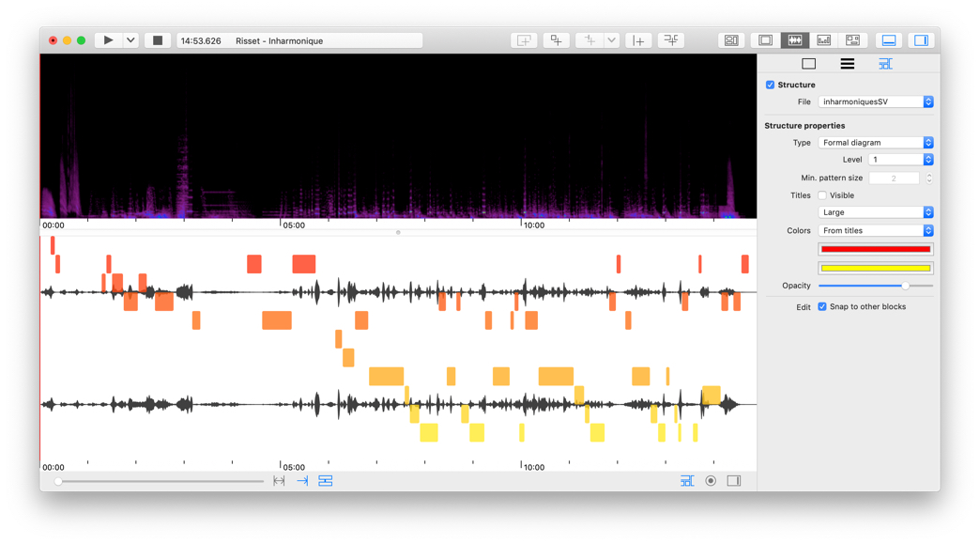This screenshot has height=544, width=980.
Task: Click the Min. pattern size stepper
Action: tap(928, 179)
